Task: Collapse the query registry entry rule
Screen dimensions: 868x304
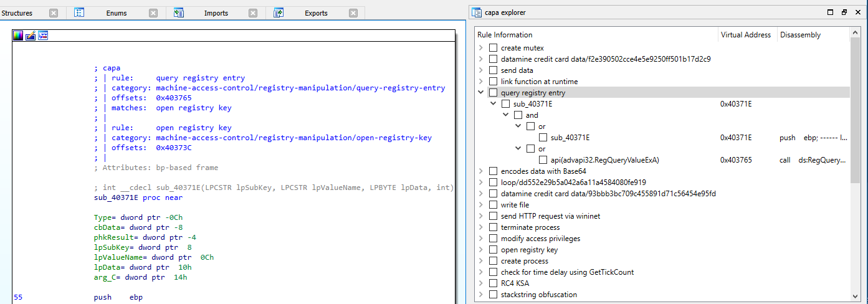Action: click(x=480, y=93)
